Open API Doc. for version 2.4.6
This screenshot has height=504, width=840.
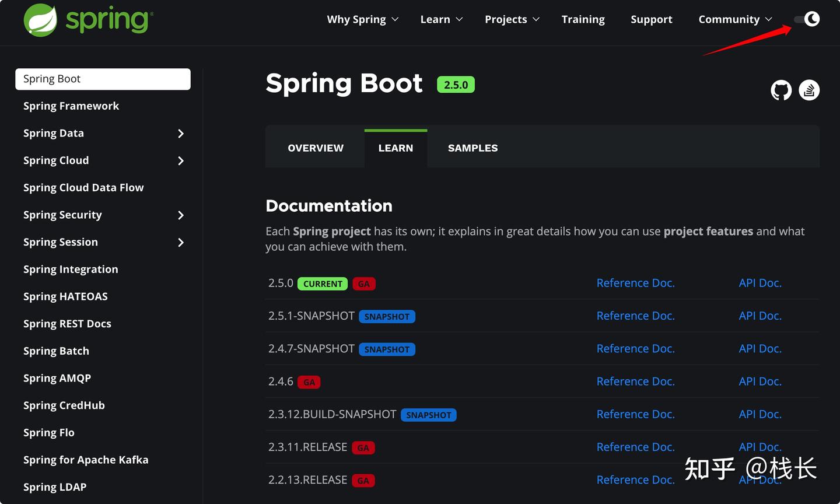(760, 381)
